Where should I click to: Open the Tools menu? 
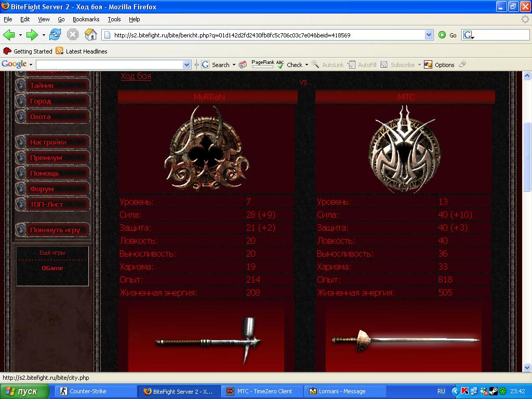pos(114,19)
